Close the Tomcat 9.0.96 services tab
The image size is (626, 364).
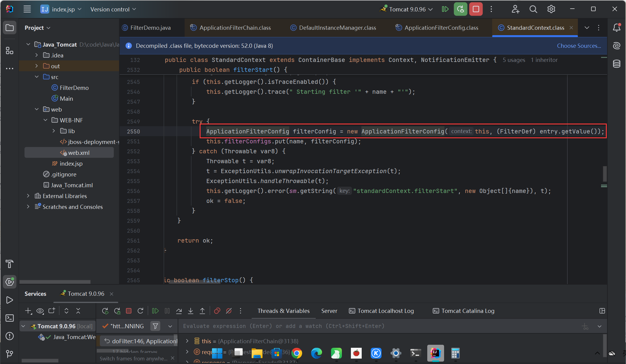112,294
